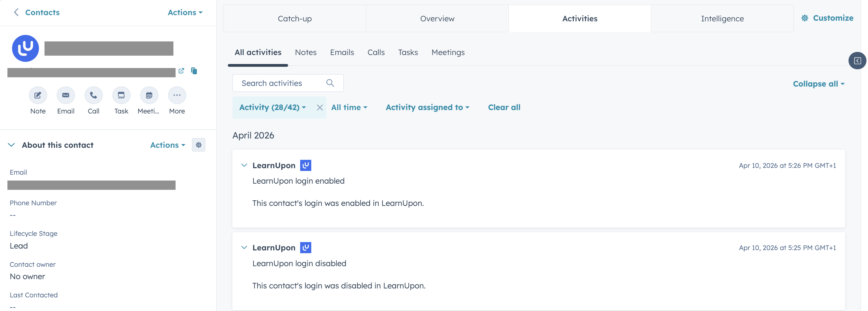Click the Phone Number label

pyautogui.click(x=33, y=203)
